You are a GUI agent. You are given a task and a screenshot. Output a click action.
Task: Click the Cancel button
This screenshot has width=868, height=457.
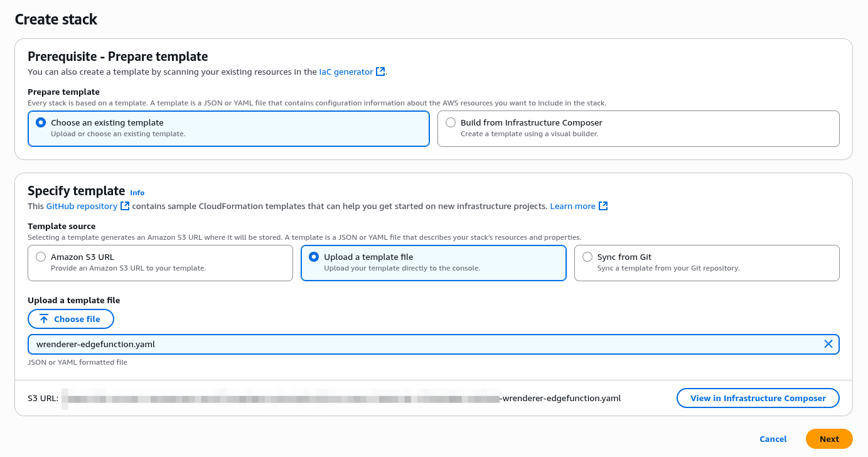point(773,439)
